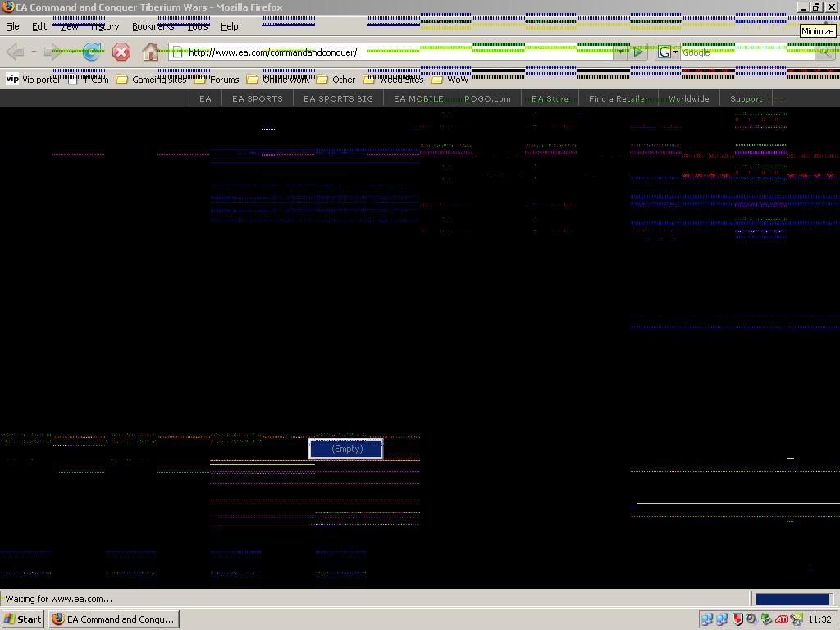The width and height of the screenshot is (840, 630).
Task: Open the Tools menu
Action: [197, 26]
